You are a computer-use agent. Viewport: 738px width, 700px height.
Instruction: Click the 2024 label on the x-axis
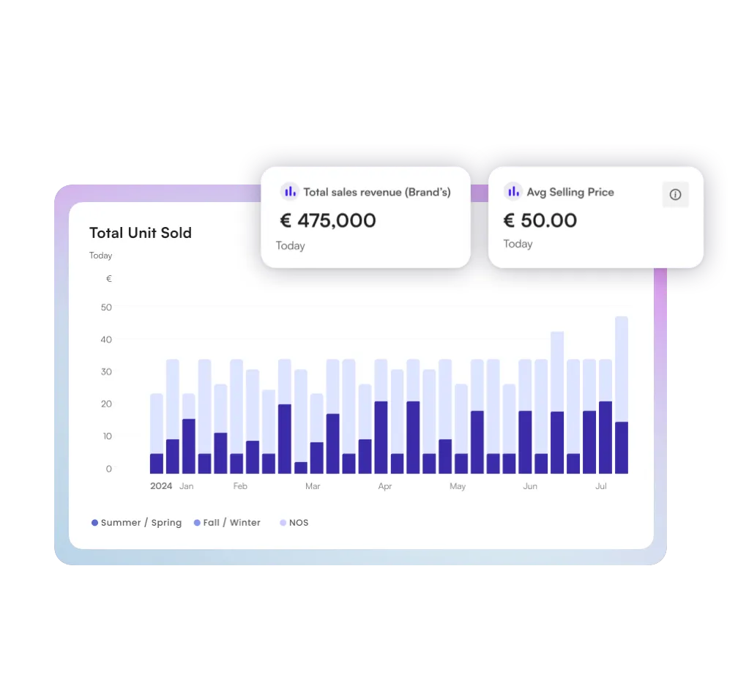(160, 485)
